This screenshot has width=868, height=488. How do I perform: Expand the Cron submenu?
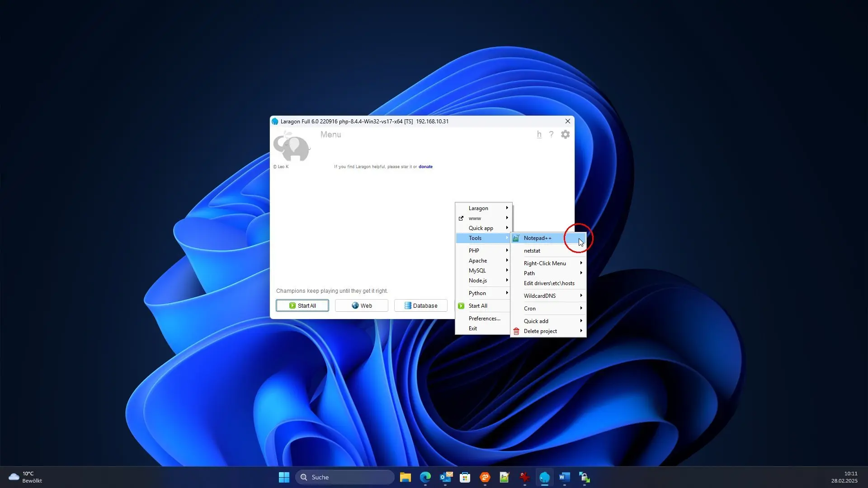548,309
